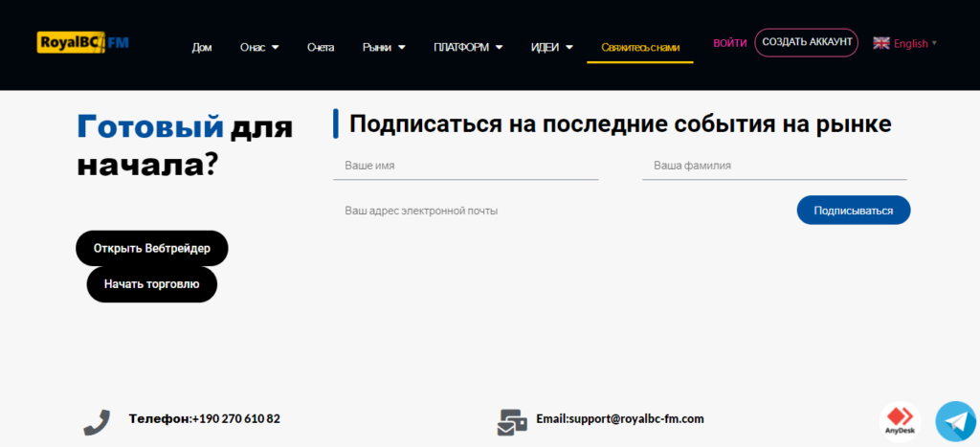
Task: Expand the ПЛАТФОРМ dropdown menu
Action: (x=468, y=48)
